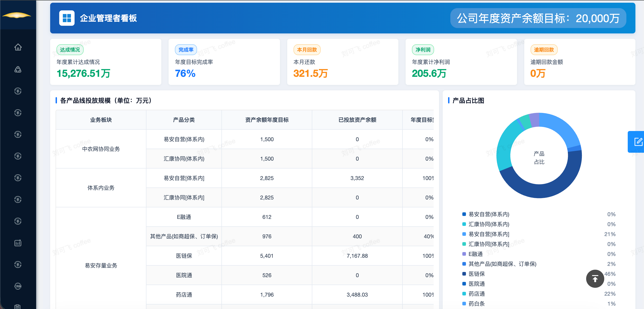Screen dimensions: 644x309
Task: Click the 企业管理者看板 header title
Action: [x=108, y=18]
